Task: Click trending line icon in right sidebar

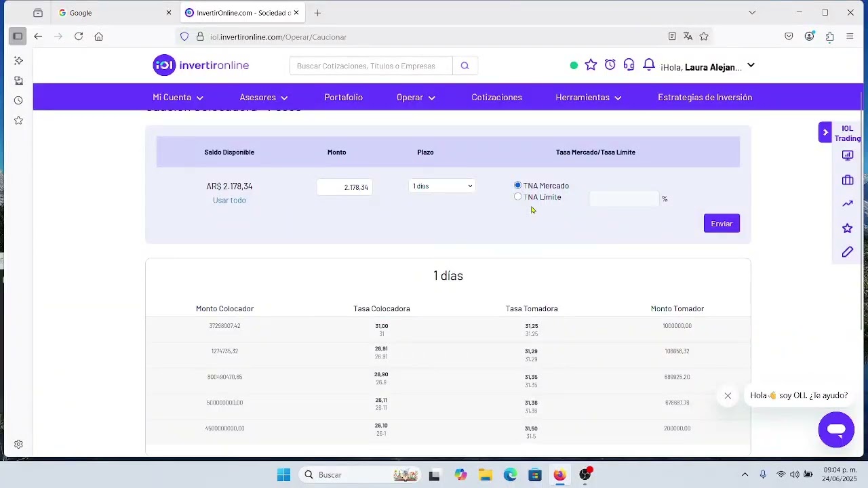Action: pos(848,203)
